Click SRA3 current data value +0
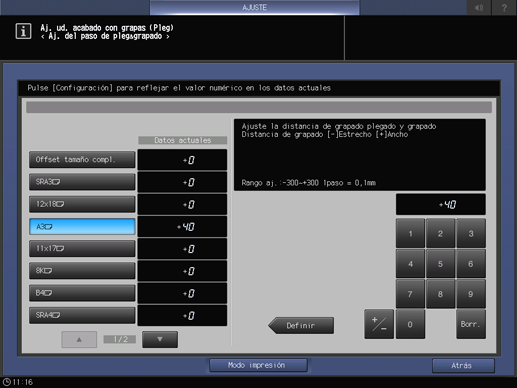517x388 pixels. point(182,182)
